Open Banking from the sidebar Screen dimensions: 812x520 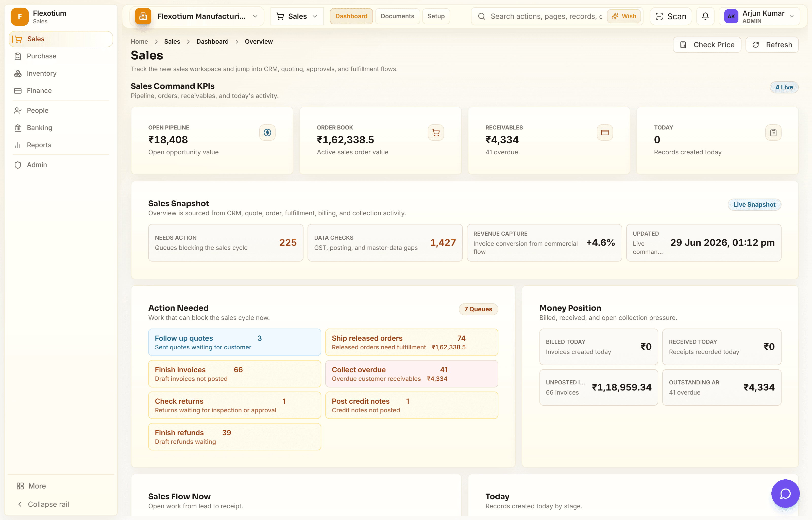(x=61, y=128)
